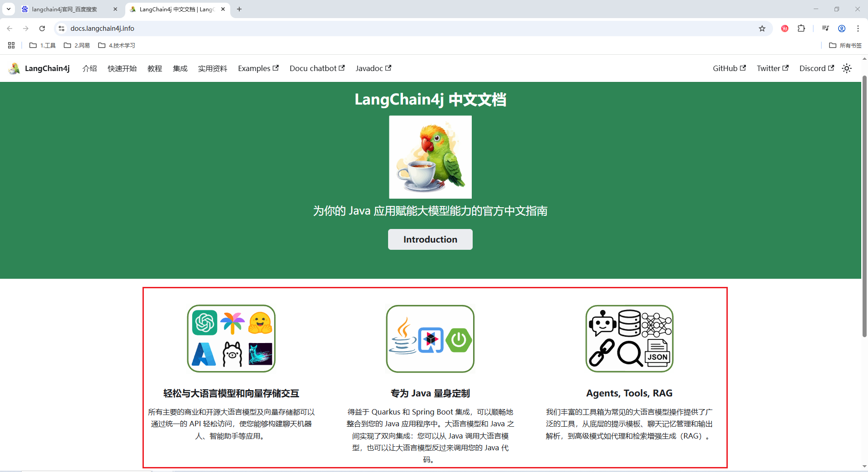Click the Java Quarkus Spring Boot image

coord(430,339)
